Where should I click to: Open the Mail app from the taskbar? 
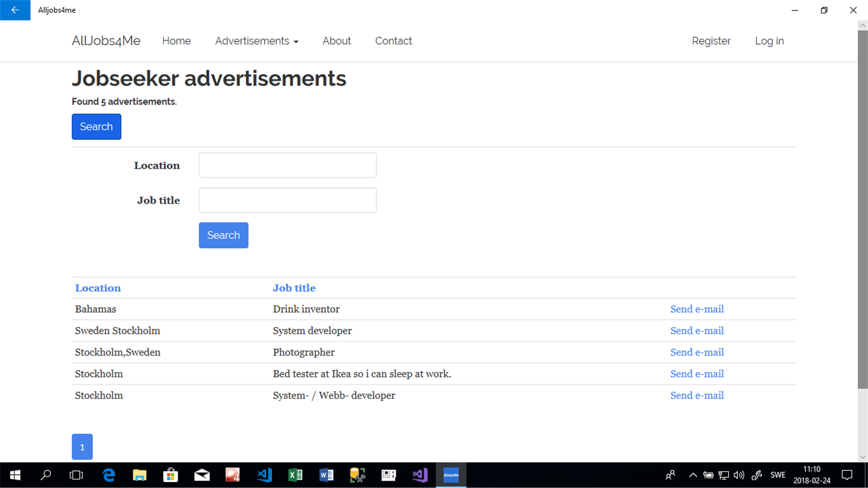(202, 475)
